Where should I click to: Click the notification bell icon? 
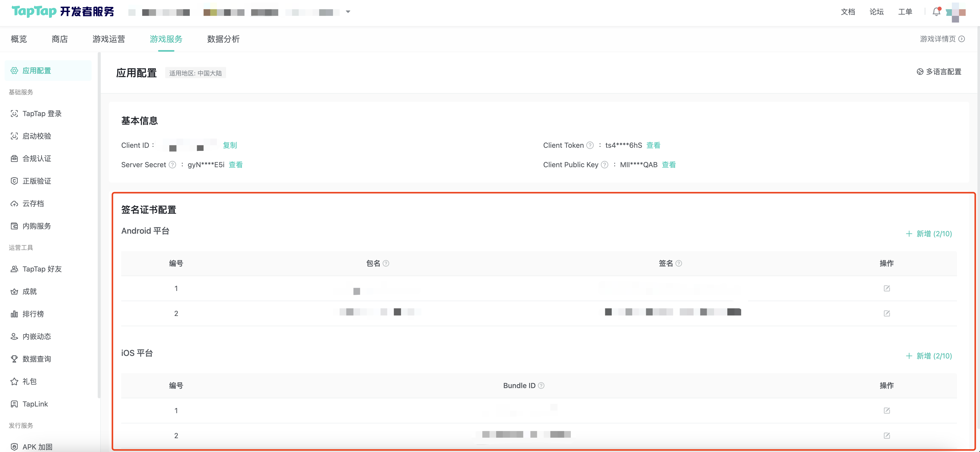[x=936, y=12]
